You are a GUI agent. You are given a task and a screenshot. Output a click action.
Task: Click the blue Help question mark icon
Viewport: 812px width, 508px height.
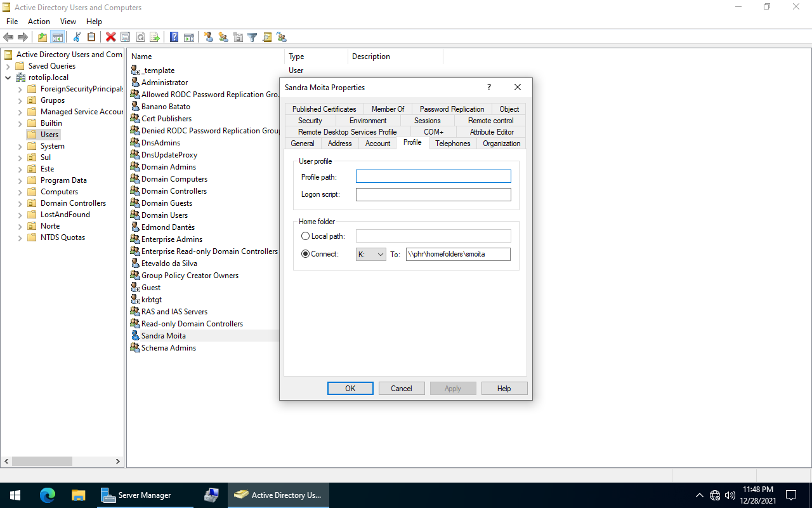pyautogui.click(x=174, y=37)
